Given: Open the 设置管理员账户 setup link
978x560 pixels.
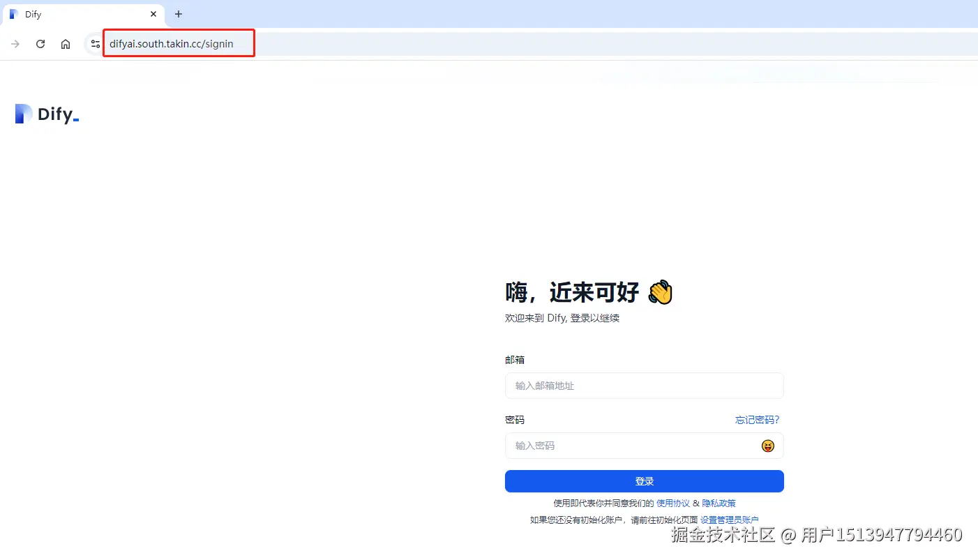Looking at the screenshot, I should [730, 520].
